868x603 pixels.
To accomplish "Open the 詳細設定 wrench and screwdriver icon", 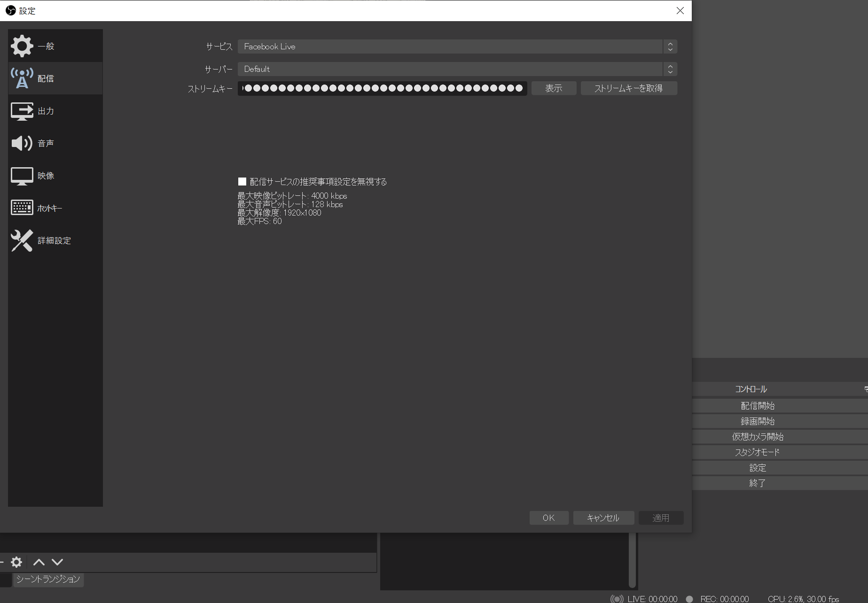I will 22,240.
